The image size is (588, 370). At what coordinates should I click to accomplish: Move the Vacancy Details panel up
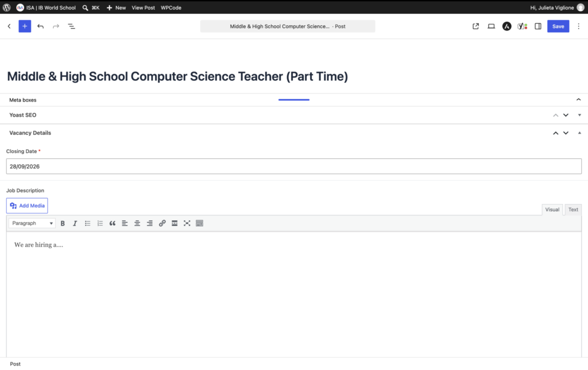[555, 133]
